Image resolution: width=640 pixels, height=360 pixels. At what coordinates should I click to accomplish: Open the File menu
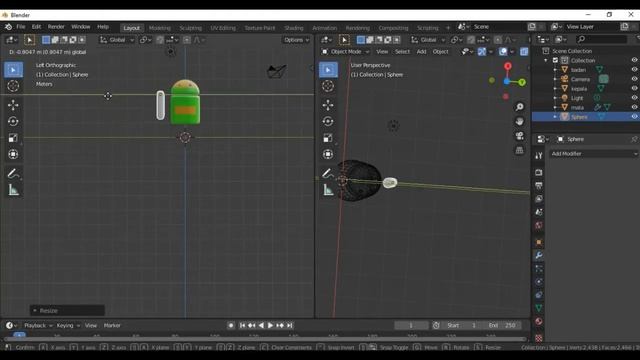[x=20, y=27]
